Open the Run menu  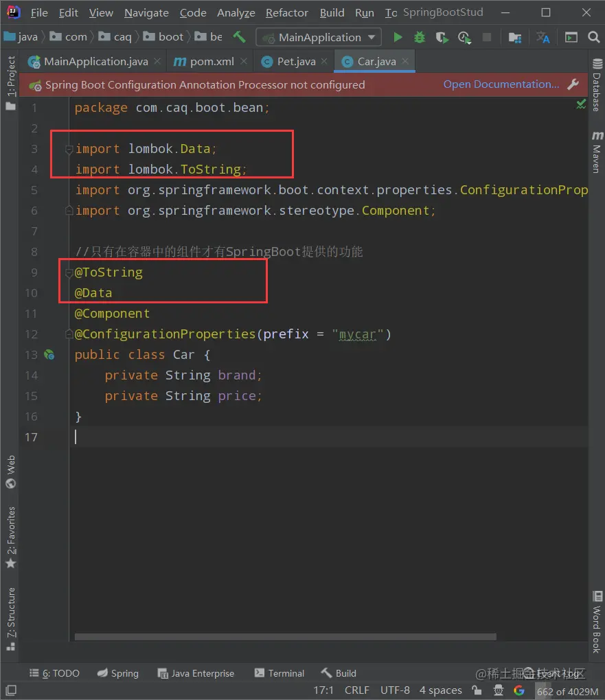click(x=365, y=13)
